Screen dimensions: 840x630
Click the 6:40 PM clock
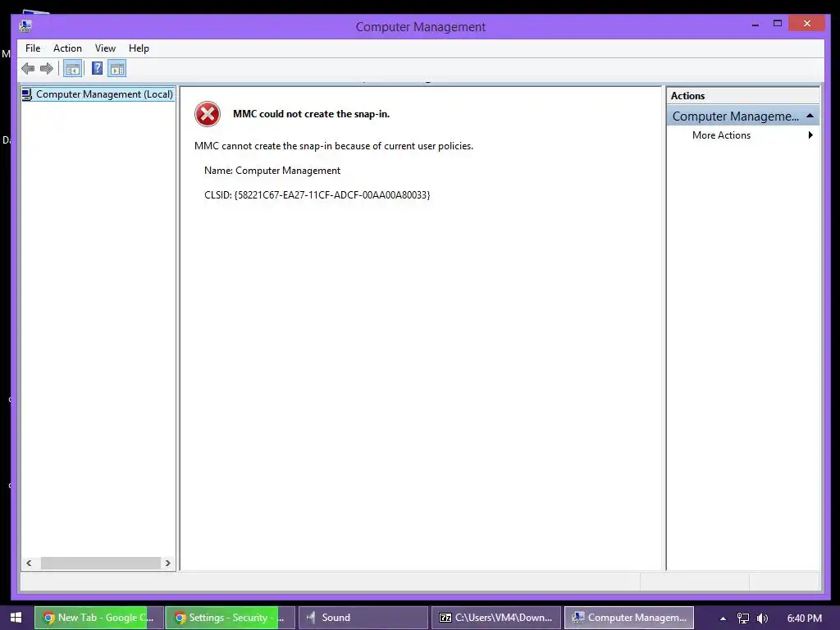click(x=804, y=619)
